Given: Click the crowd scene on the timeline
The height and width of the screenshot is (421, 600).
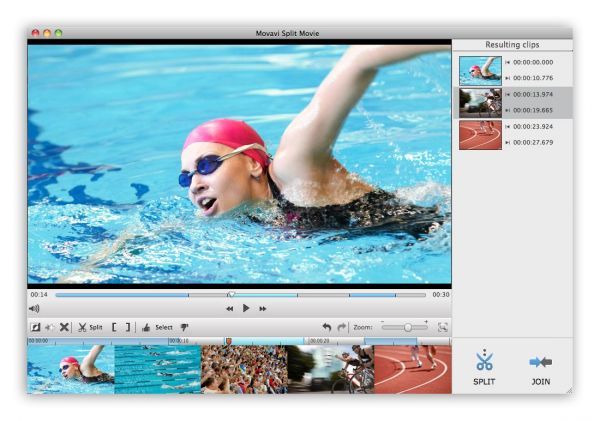Looking at the screenshot, I should (x=243, y=369).
